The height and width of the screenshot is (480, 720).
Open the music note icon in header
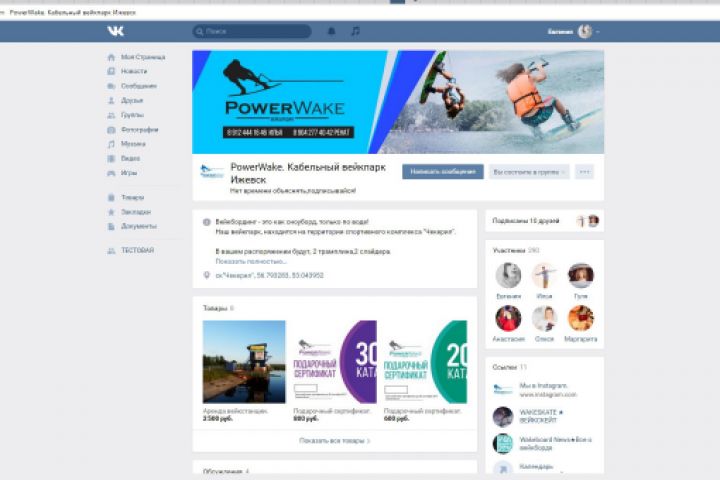(x=355, y=31)
